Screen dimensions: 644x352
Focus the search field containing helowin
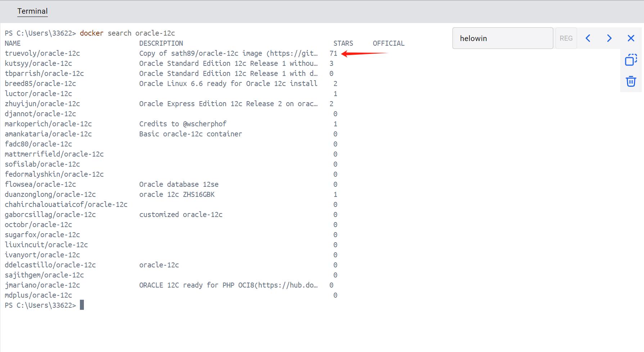(x=502, y=38)
